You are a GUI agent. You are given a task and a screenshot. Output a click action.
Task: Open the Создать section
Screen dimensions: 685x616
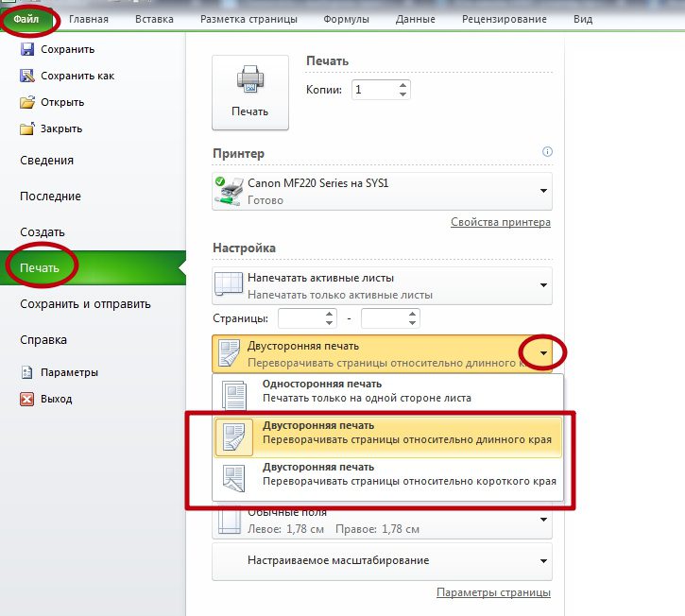click(43, 232)
